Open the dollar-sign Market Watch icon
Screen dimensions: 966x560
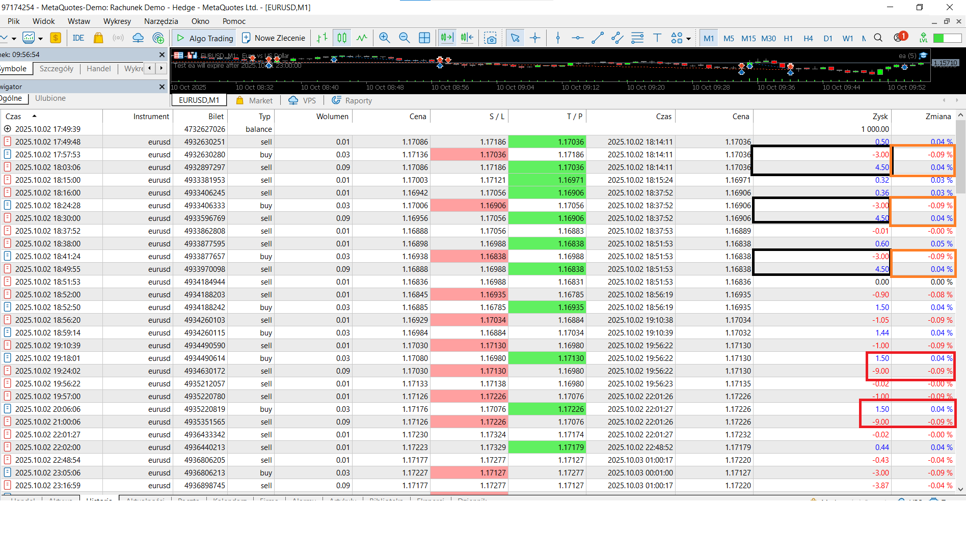click(56, 38)
